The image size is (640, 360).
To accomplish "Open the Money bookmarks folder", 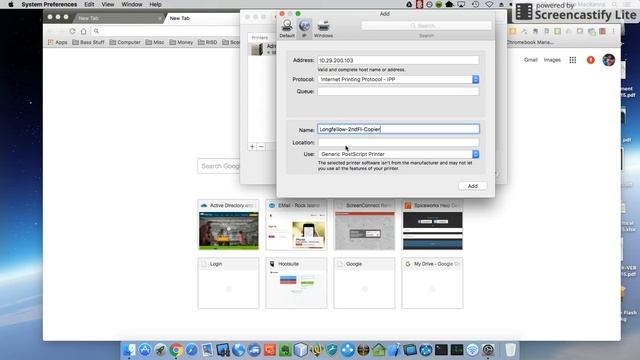I will point(181,42).
